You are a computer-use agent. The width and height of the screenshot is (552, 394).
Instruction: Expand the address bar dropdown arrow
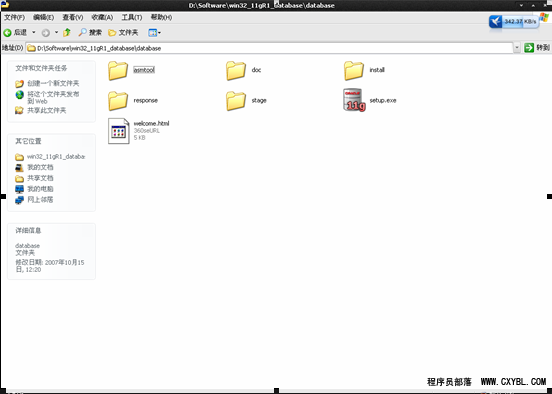coord(516,48)
